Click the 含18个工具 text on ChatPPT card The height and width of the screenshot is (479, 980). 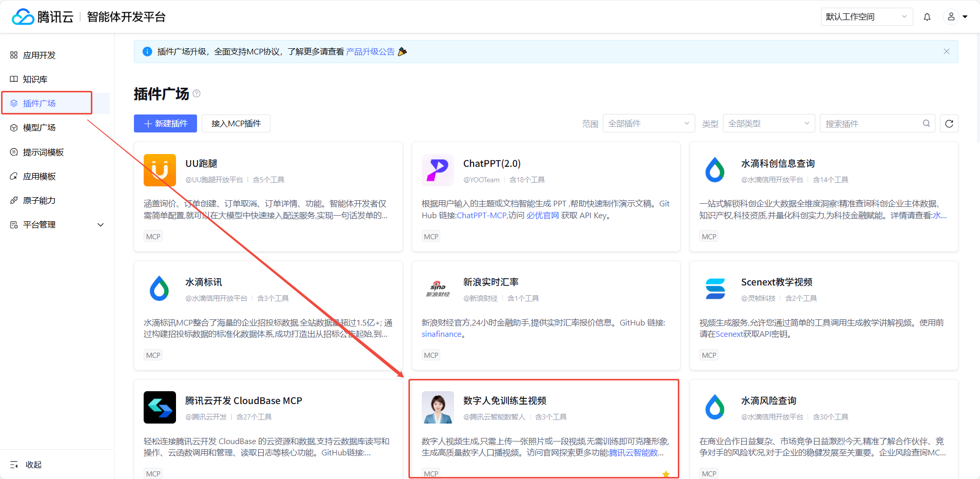click(527, 180)
